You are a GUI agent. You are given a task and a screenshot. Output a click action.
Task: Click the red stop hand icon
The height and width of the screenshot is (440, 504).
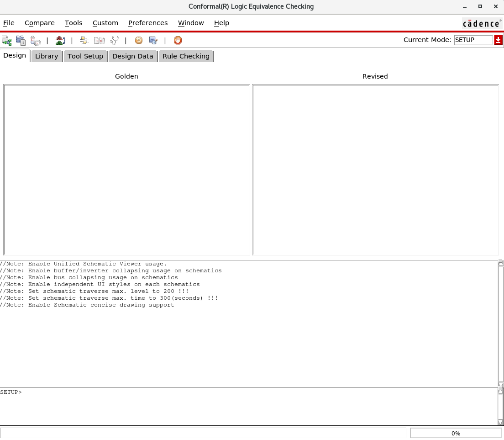[178, 40]
